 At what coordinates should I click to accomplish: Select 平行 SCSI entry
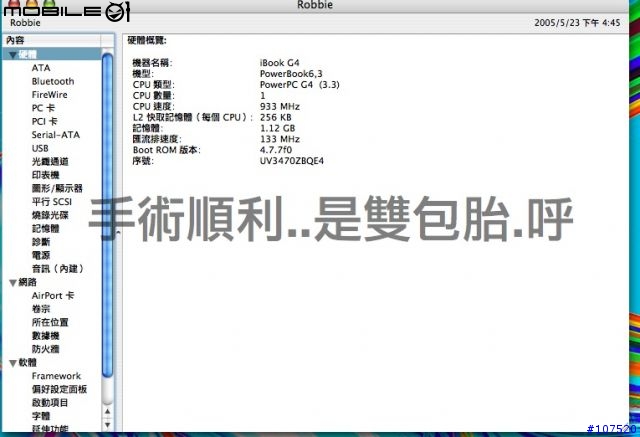pyautogui.click(x=51, y=202)
